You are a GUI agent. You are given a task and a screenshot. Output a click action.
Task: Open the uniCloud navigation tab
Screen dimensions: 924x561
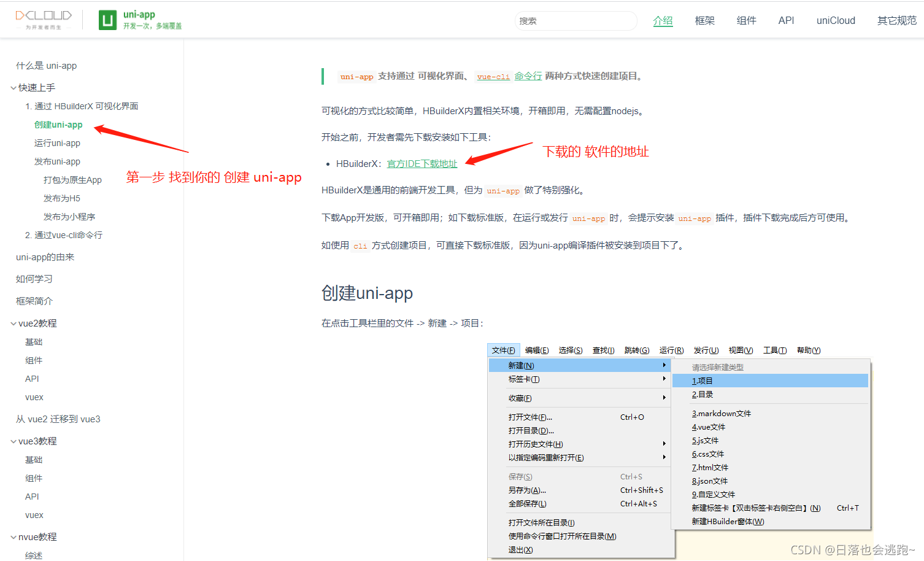[836, 21]
